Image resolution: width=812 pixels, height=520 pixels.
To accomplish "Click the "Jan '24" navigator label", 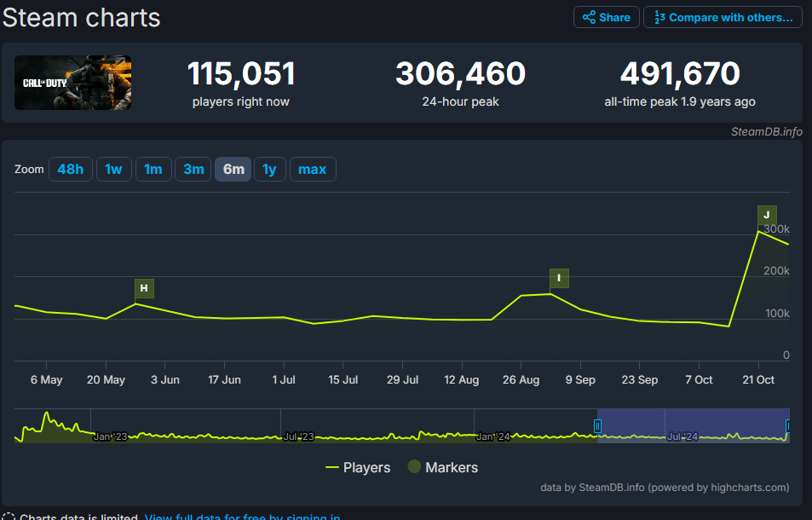I will [x=493, y=436].
